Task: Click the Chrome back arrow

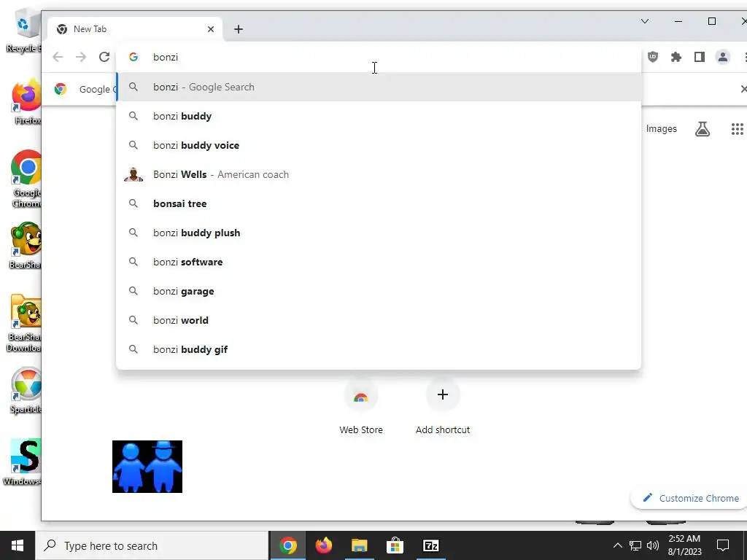Action: pyautogui.click(x=58, y=57)
